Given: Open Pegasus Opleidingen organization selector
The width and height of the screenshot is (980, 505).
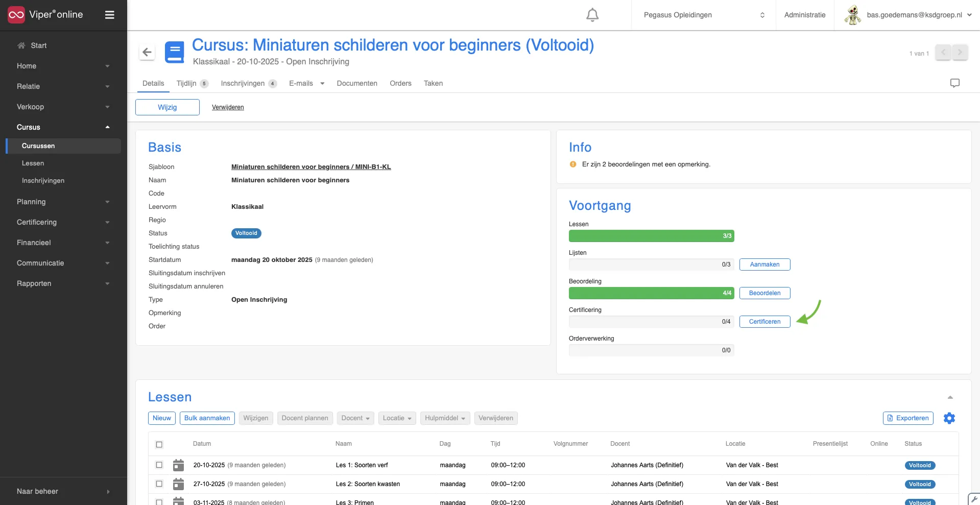Looking at the screenshot, I should coord(704,15).
